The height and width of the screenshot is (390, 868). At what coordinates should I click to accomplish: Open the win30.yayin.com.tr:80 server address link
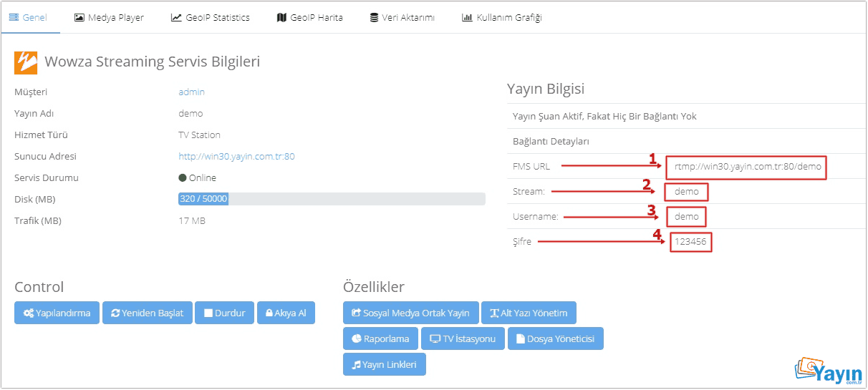(236, 156)
